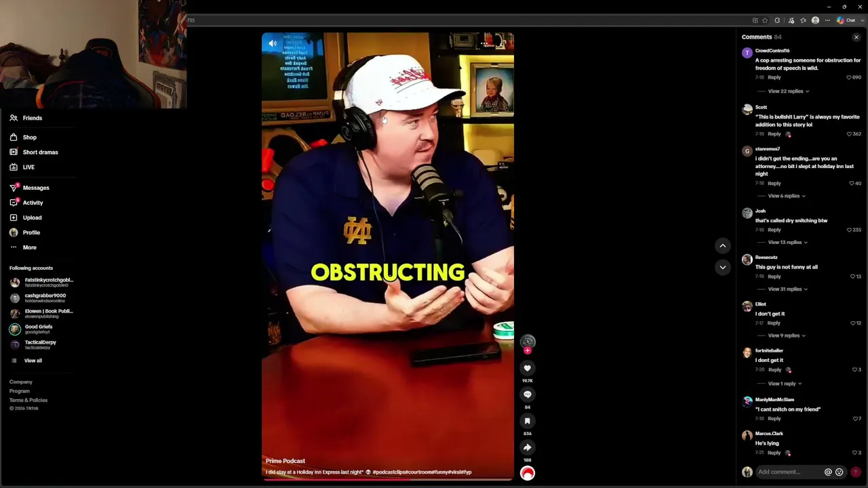Reply to Reesecutz's comment
The width and height of the screenshot is (868, 488).
tap(774, 277)
